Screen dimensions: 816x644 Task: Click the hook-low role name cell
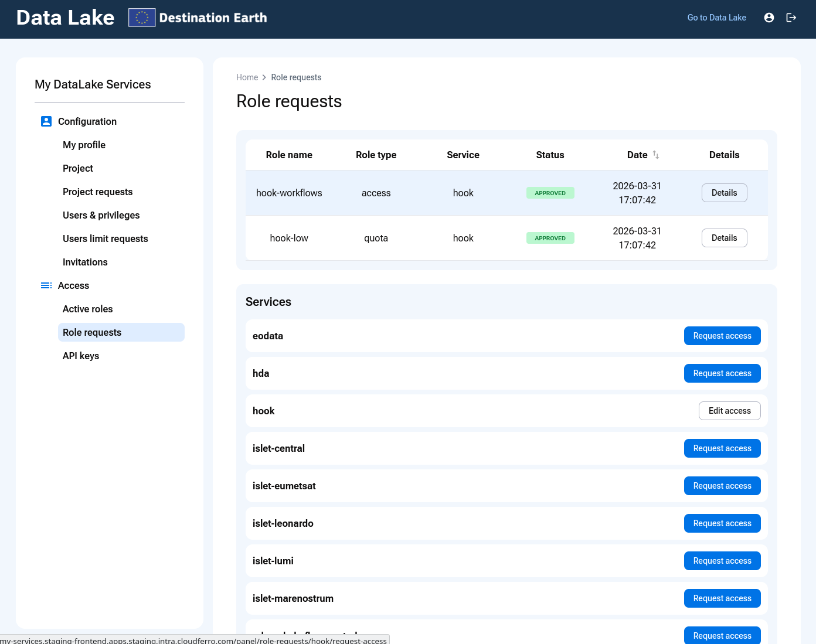(289, 238)
